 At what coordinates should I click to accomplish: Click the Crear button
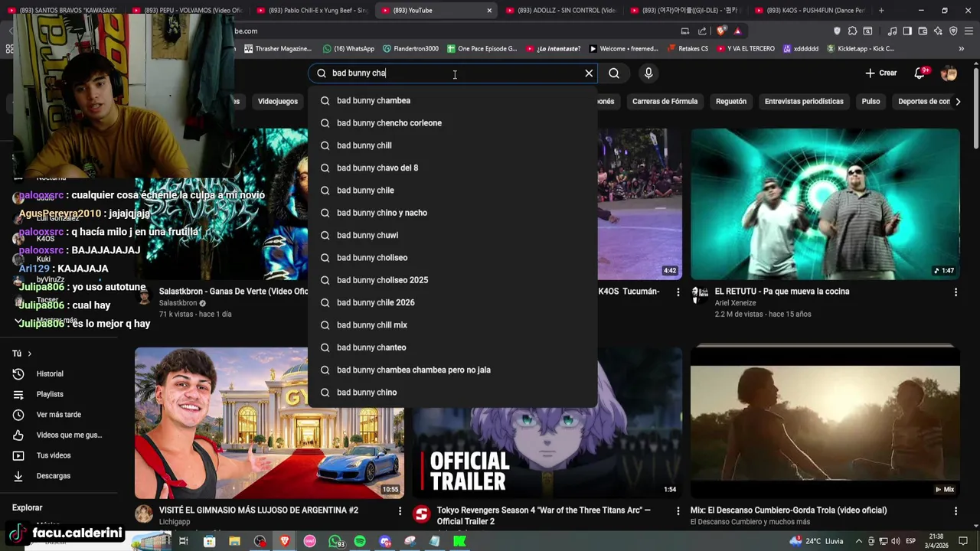coord(880,73)
